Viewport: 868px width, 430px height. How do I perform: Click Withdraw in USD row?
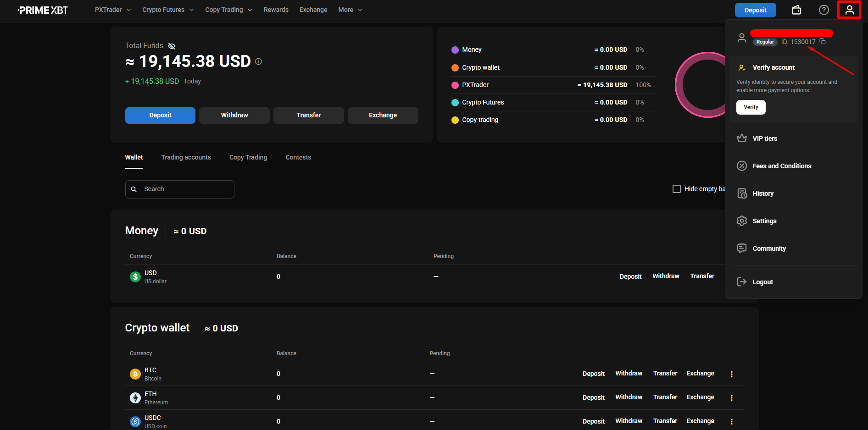point(666,276)
